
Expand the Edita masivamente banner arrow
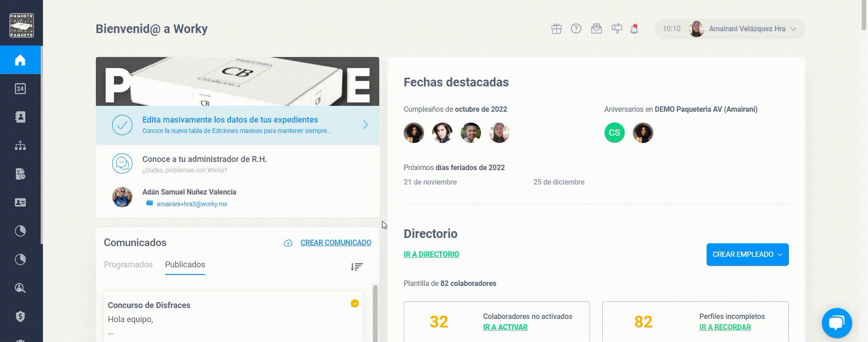click(365, 125)
